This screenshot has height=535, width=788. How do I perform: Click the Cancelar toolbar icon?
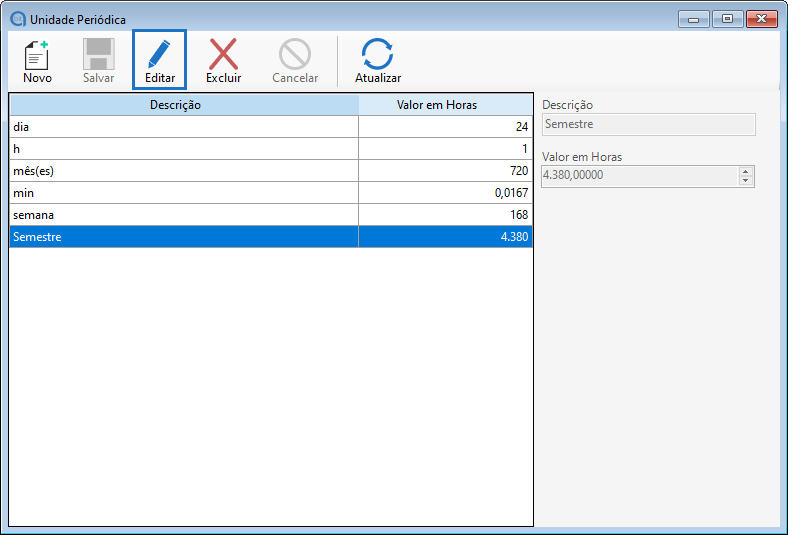[295, 55]
